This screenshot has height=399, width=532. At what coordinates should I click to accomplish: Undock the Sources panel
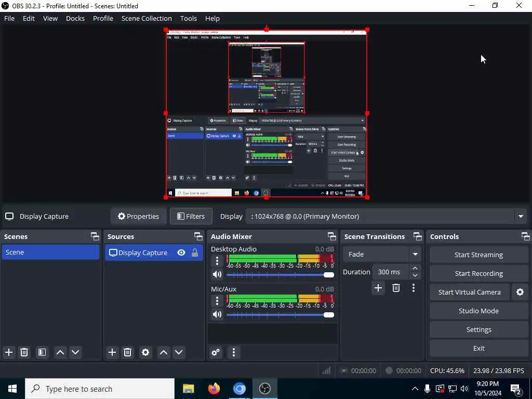(198, 236)
